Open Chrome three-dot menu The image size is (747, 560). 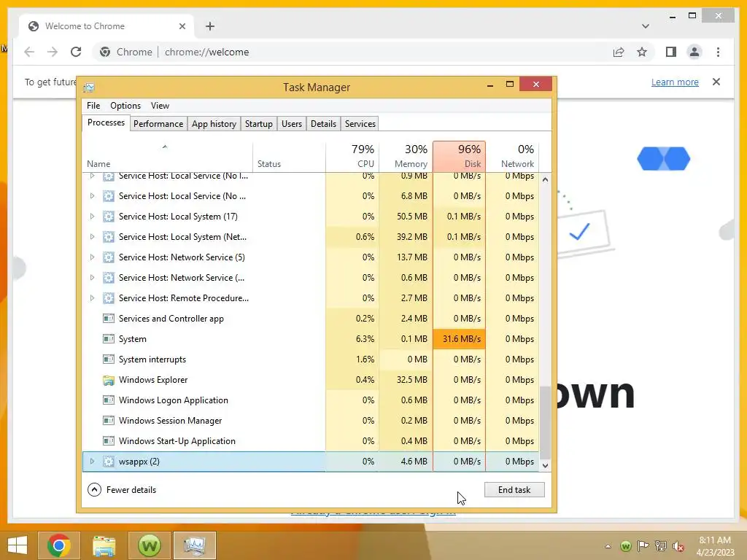click(718, 52)
